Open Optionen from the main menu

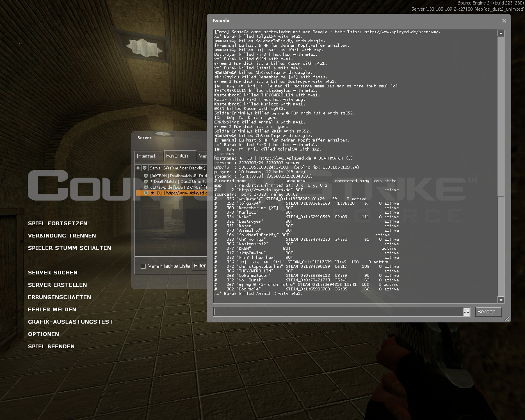(43, 334)
